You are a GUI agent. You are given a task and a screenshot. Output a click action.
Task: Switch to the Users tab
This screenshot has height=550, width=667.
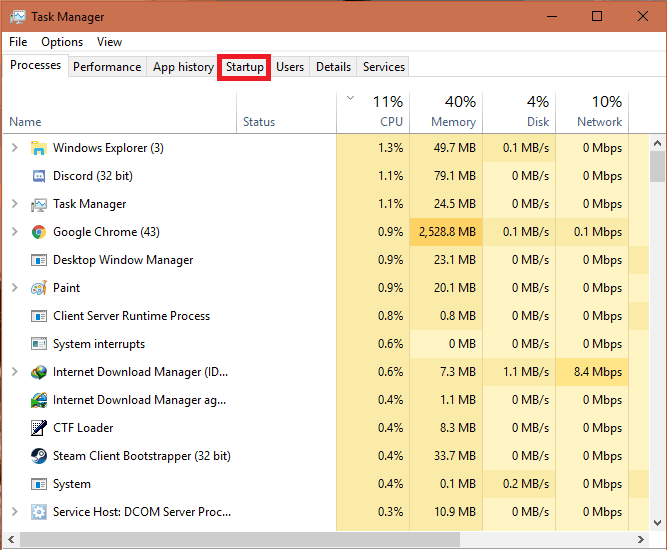pos(290,67)
